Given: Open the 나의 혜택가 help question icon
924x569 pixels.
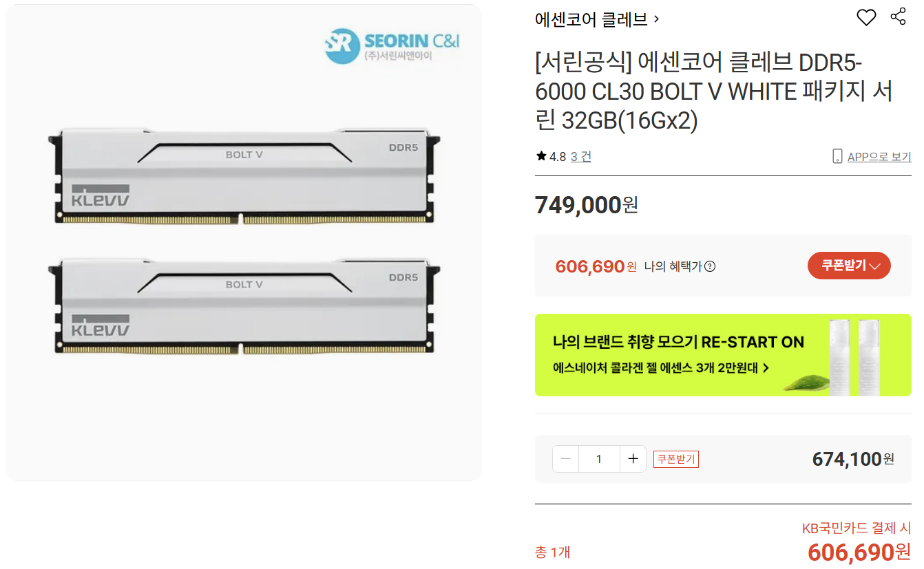Looking at the screenshot, I should pos(710,266).
